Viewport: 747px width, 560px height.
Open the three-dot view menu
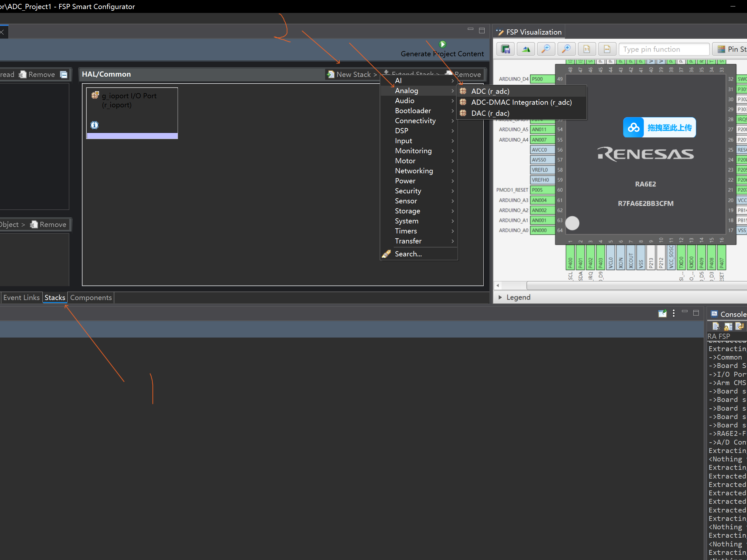tap(674, 313)
